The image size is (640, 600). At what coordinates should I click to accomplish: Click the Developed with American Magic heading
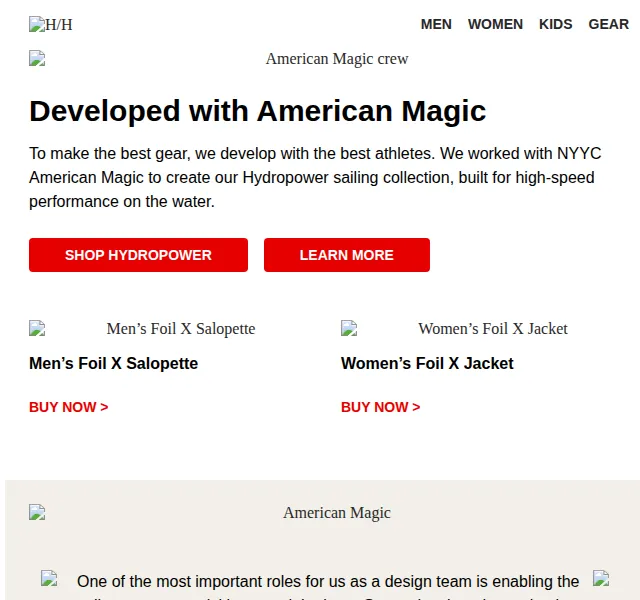(x=258, y=111)
